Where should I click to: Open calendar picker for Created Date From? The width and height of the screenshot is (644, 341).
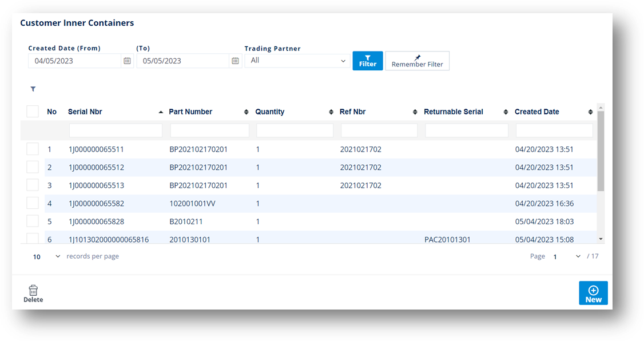coord(127,61)
